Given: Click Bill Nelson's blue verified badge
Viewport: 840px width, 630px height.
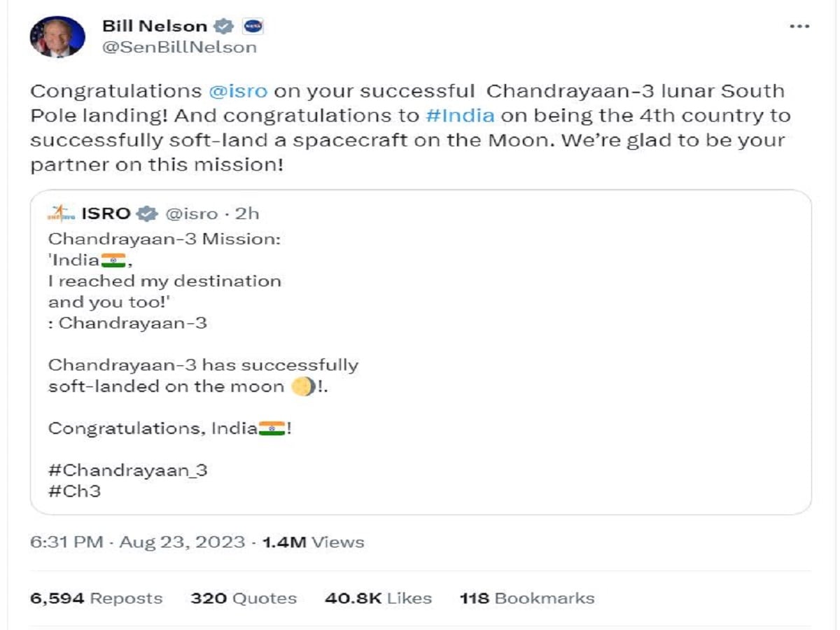Looking at the screenshot, I should pos(224,27).
